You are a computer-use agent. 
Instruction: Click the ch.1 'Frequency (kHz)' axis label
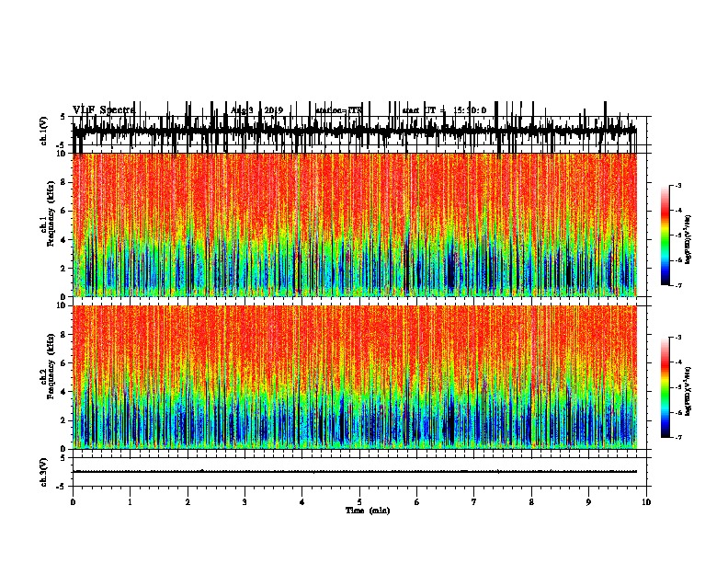51,214
